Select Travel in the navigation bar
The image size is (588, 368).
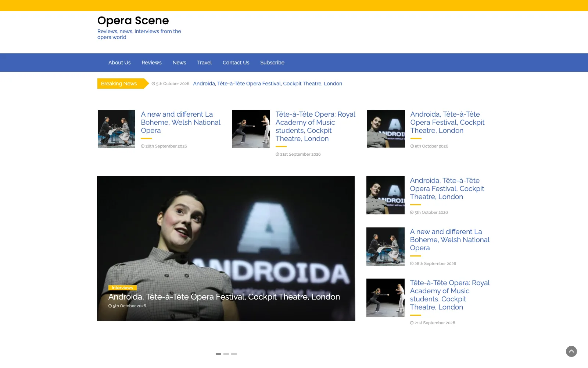(204, 63)
